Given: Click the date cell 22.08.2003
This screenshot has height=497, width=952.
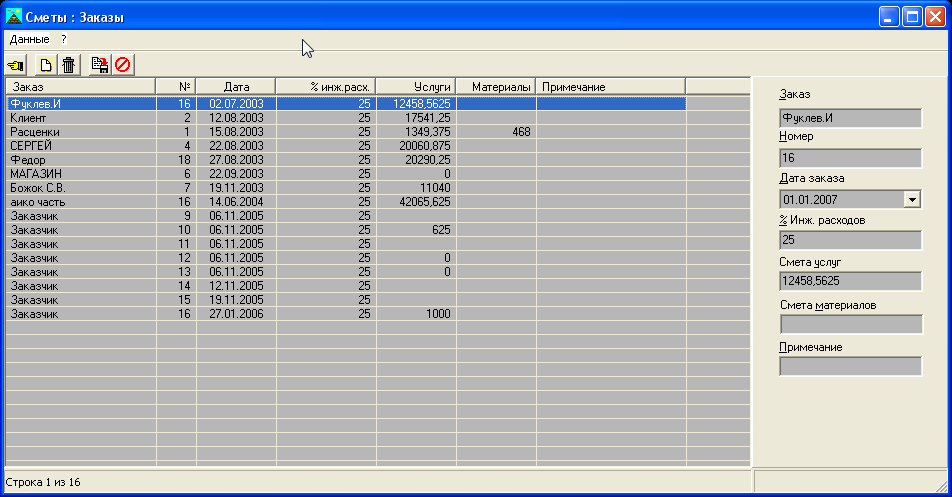Looking at the screenshot, I should (x=236, y=146).
